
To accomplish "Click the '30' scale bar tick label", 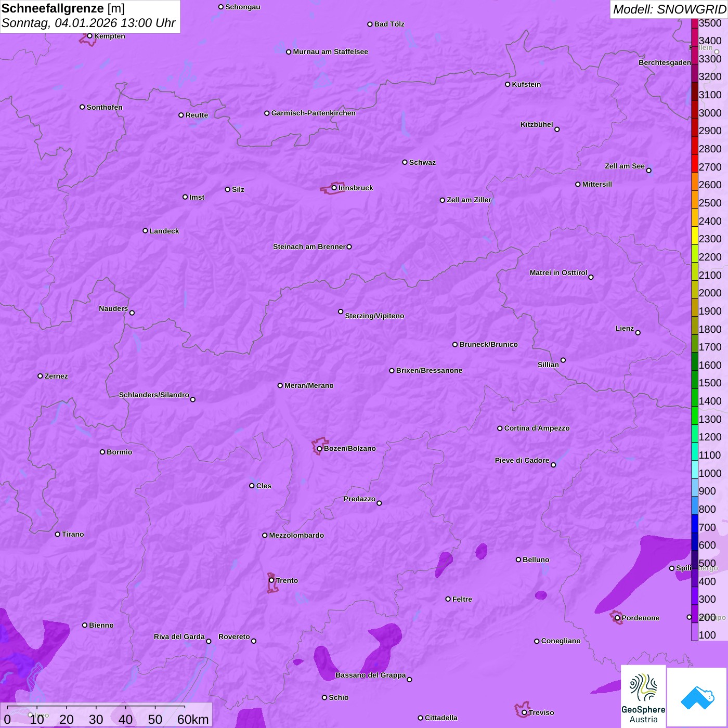I will tap(96, 719).
